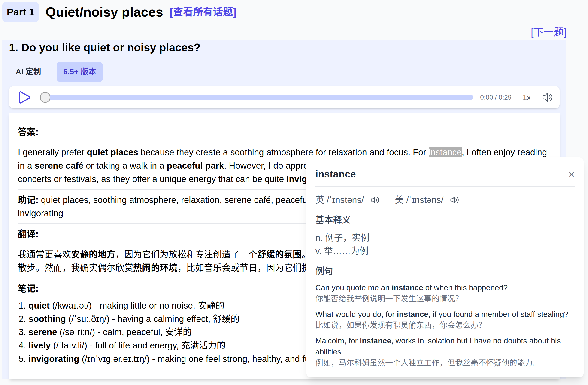Click the highlighted word instance in answer

pyautogui.click(x=445, y=152)
